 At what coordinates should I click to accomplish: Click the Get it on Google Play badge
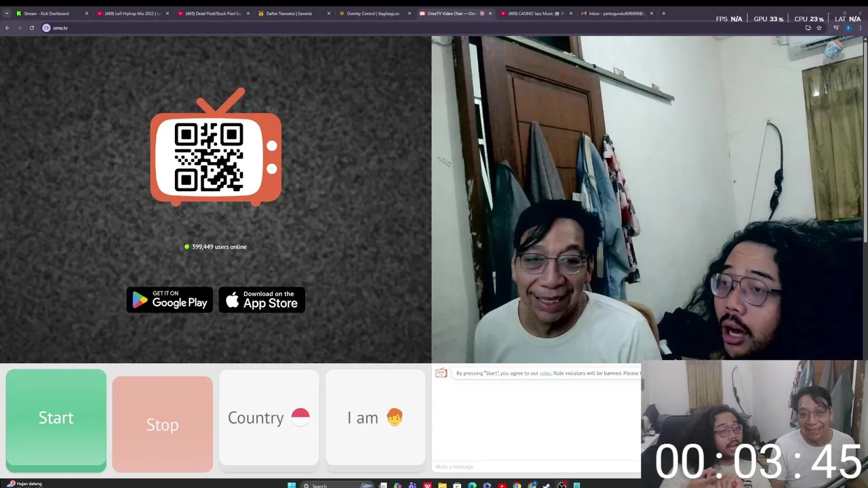coord(170,300)
